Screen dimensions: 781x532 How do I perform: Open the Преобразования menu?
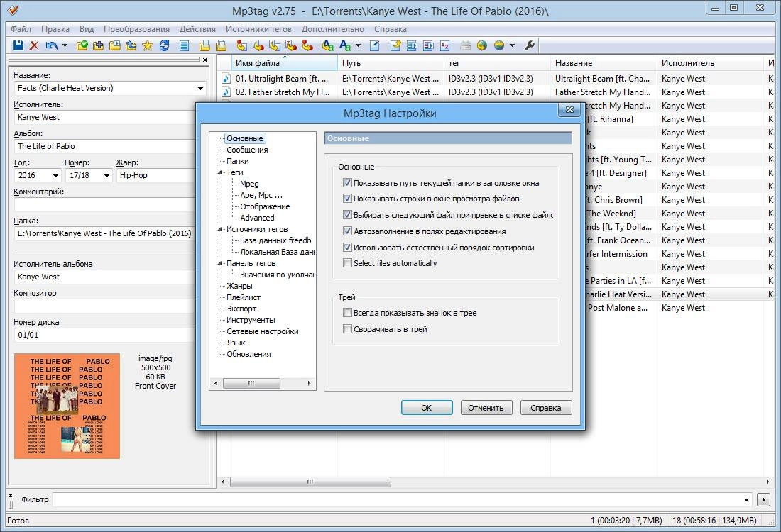pos(136,29)
